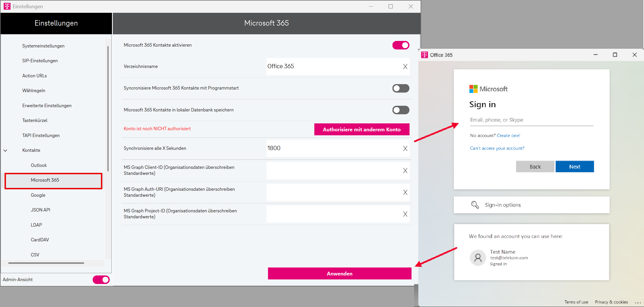This screenshot has width=644, height=307.
Task: Clear the Verzeichnisname field with X icon
Action: point(405,67)
